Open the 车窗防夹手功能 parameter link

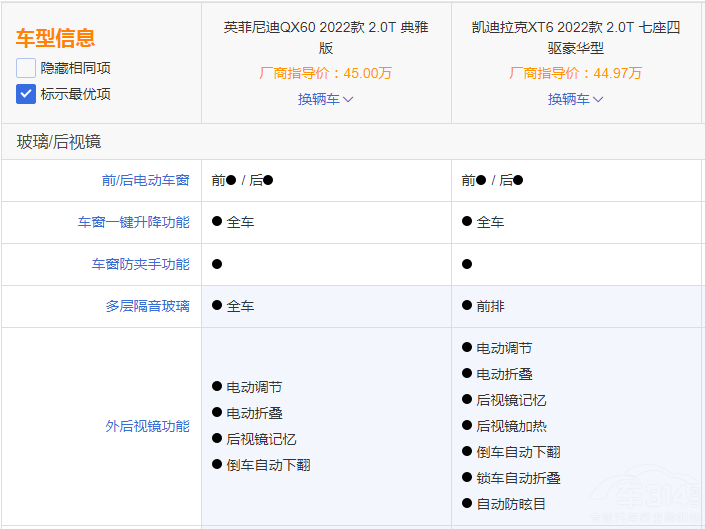pyautogui.click(x=141, y=264)
